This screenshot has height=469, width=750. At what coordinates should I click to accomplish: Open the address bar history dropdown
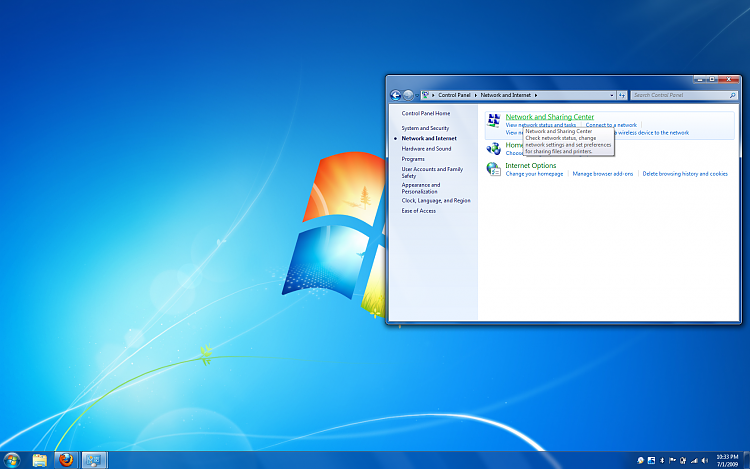(x=612, y=95)
